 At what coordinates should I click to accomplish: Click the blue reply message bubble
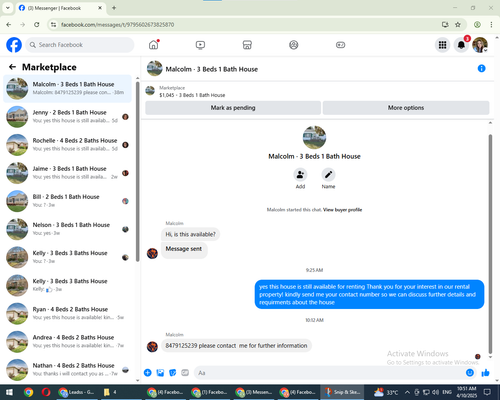pos(369,294)
